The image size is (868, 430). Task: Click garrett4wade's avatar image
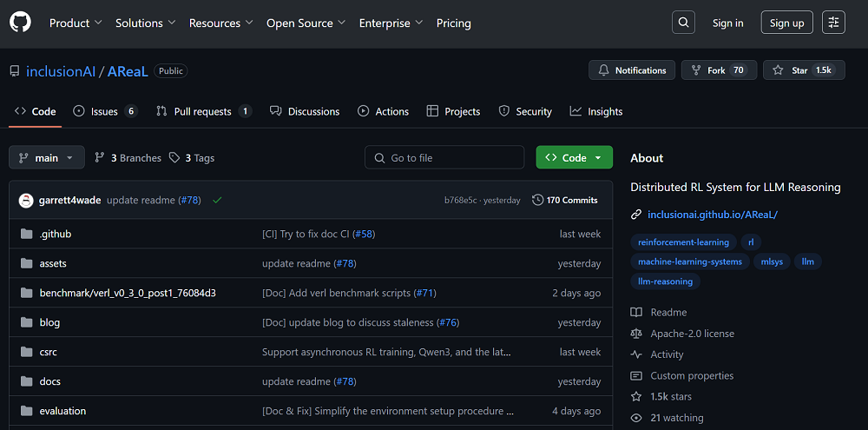26,200
